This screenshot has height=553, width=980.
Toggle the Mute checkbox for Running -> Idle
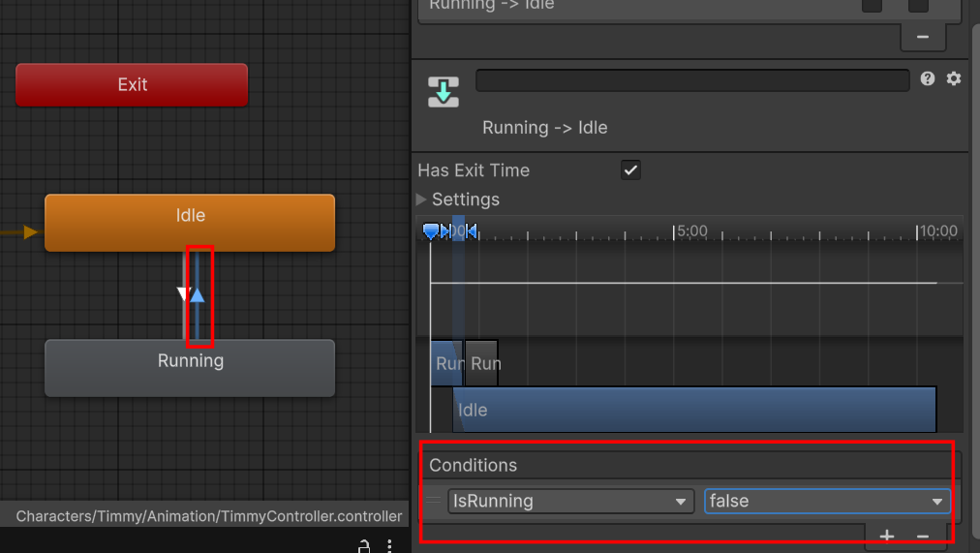tap(917, 6)
